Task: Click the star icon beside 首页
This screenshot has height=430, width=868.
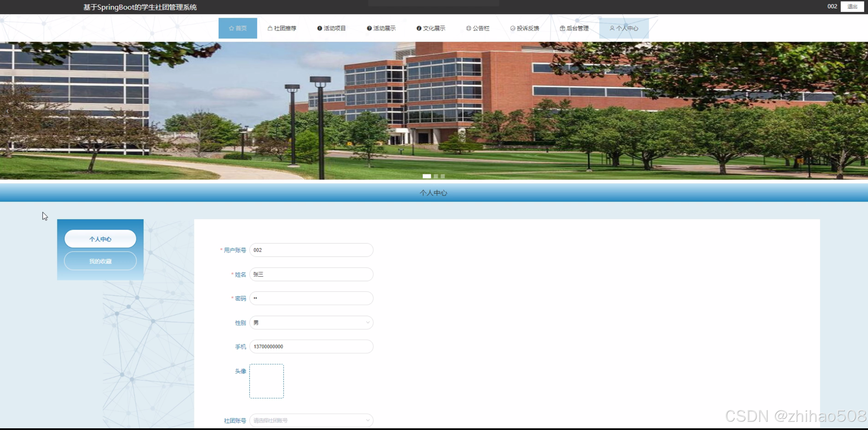Action: pyautogui.click(x=231, y=28)
